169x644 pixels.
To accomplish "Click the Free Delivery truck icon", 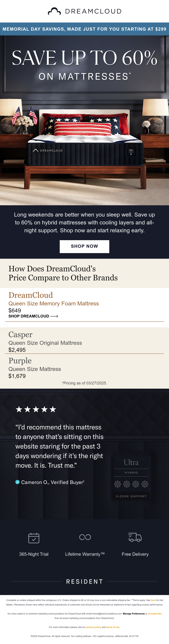I will tap(135, 537).
